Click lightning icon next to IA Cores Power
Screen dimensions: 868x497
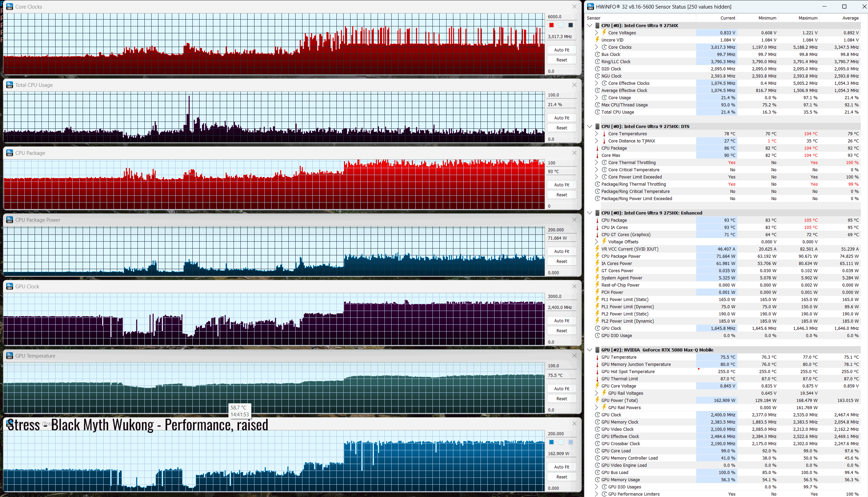click(x=597, y=263)
